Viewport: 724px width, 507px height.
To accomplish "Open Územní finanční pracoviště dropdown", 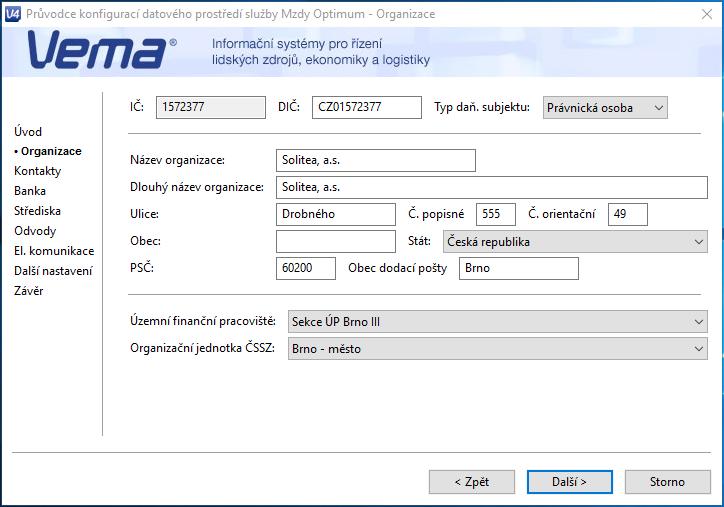I will [497, 321].
